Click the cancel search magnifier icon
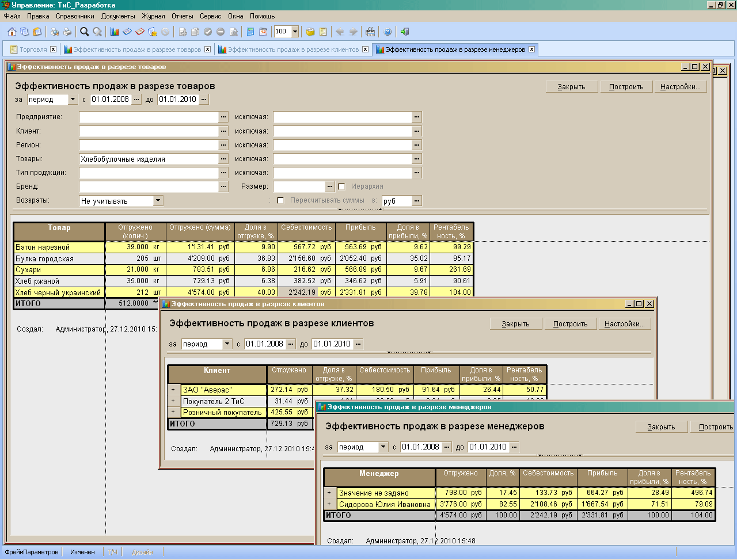 97,32
